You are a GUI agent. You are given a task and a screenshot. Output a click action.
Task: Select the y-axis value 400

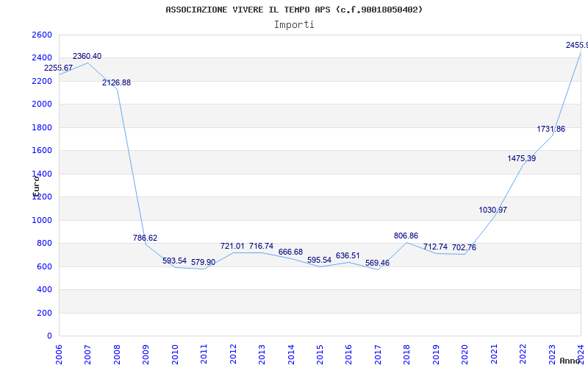(44, 290)
